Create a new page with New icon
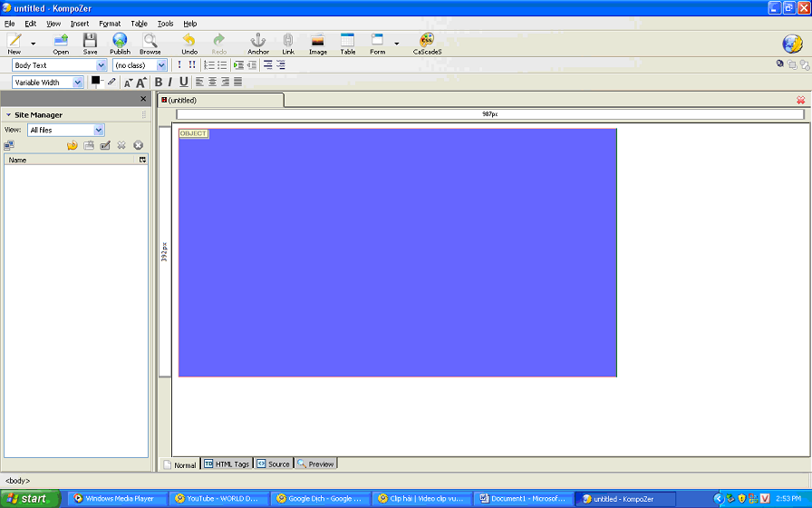The image size is (812, 508). (14, 44)
